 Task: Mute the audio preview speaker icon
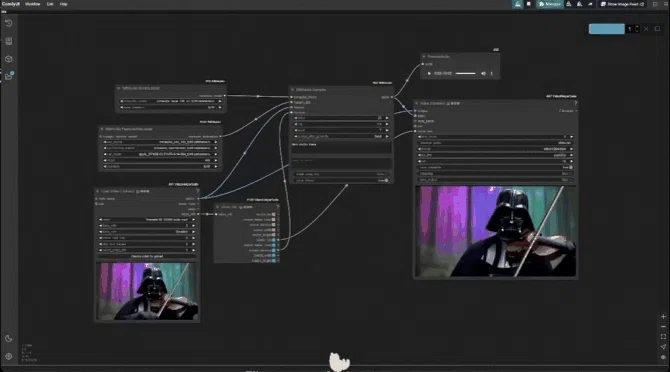(x=483, y=73)
